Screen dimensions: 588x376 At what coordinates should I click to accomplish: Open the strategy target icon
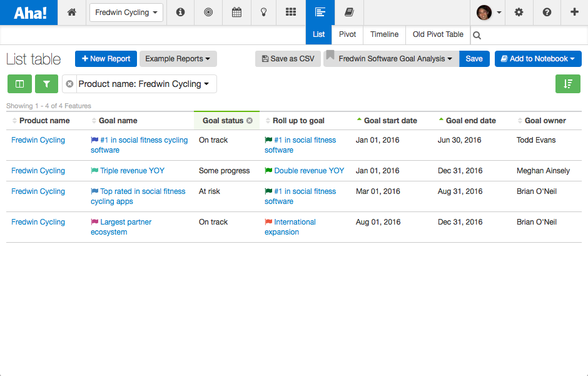208,13
